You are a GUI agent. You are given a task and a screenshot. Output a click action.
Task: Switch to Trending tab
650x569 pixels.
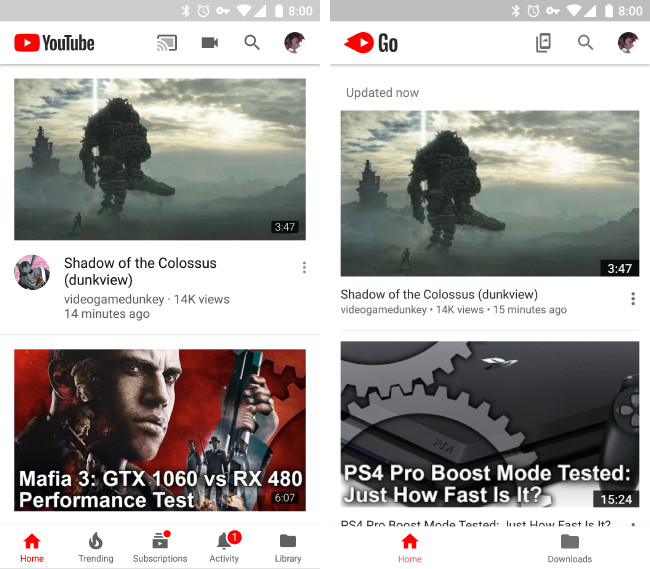point(96,547)
